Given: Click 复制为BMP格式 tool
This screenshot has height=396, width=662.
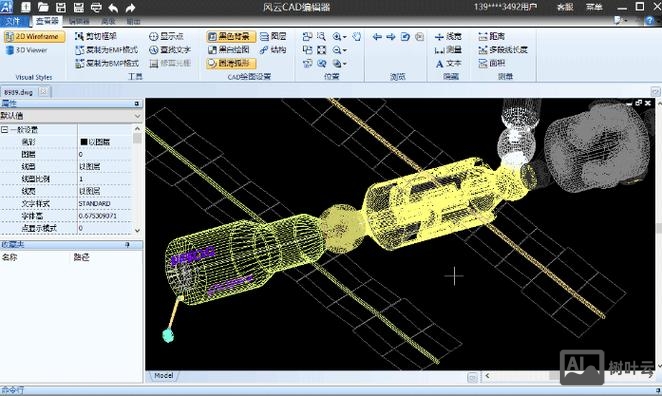Looking at the screenshot, I should tap(107, 63).
